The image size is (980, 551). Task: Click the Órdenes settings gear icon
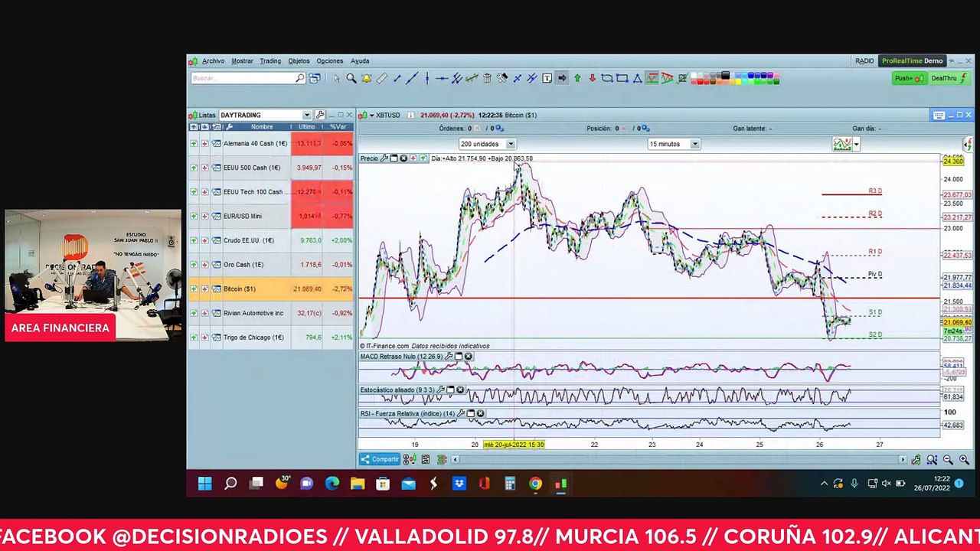click(x=500, y=129)
